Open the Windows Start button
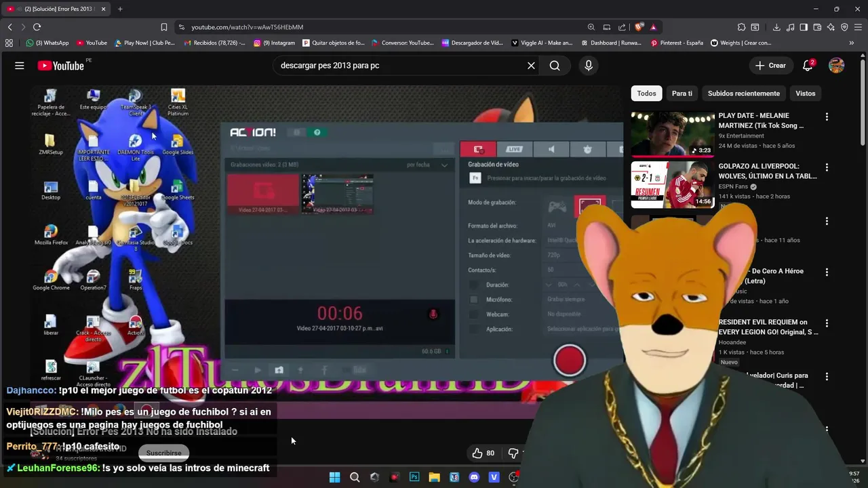 pos(334,477)
